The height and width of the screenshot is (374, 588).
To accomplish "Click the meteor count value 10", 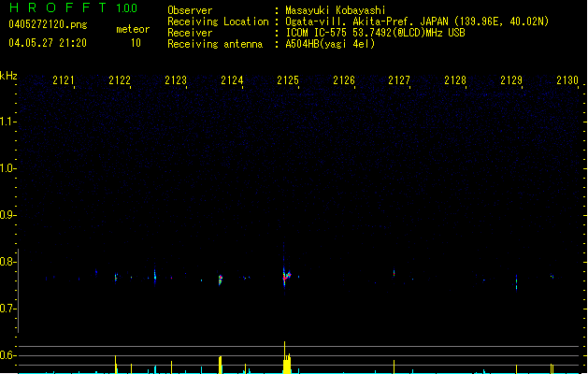I will (x=136, y=43).
